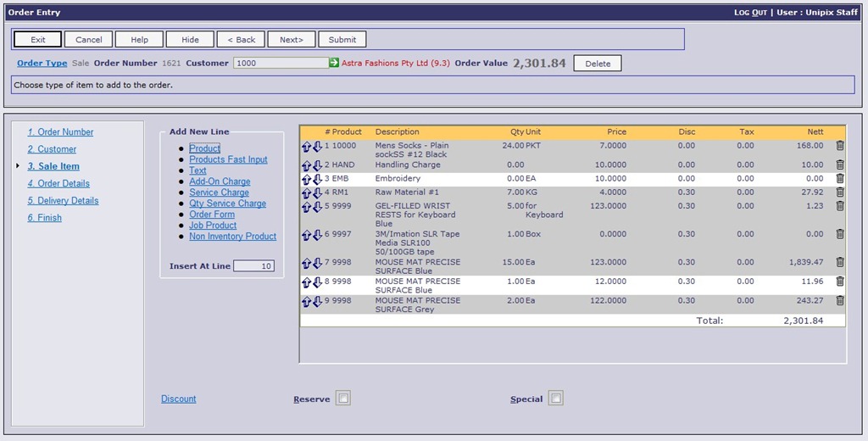Move line 7 9998 up arrow

(307, 263)
